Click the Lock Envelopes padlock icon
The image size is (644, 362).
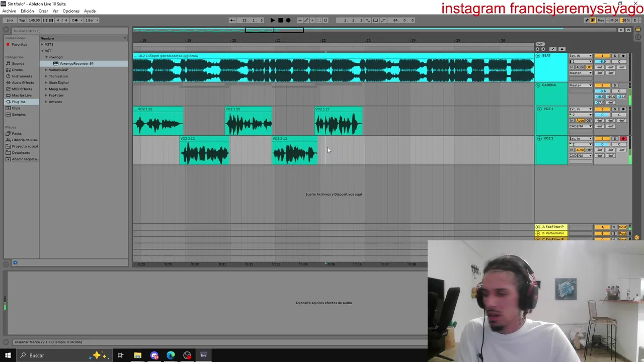click(x=562, y=49)
